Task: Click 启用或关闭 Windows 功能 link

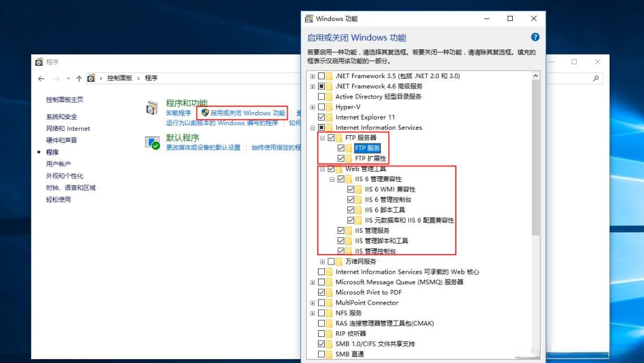Action: pos(248,113)
